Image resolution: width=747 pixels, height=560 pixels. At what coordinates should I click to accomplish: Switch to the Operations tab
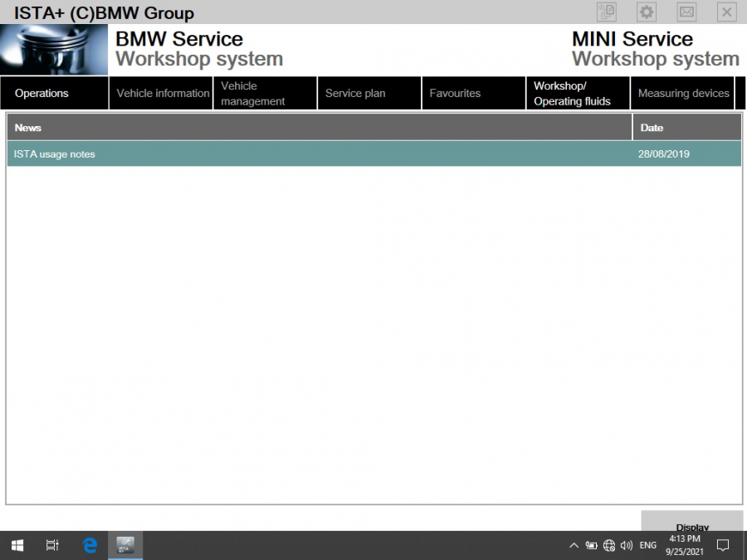(x=41, y=93)
